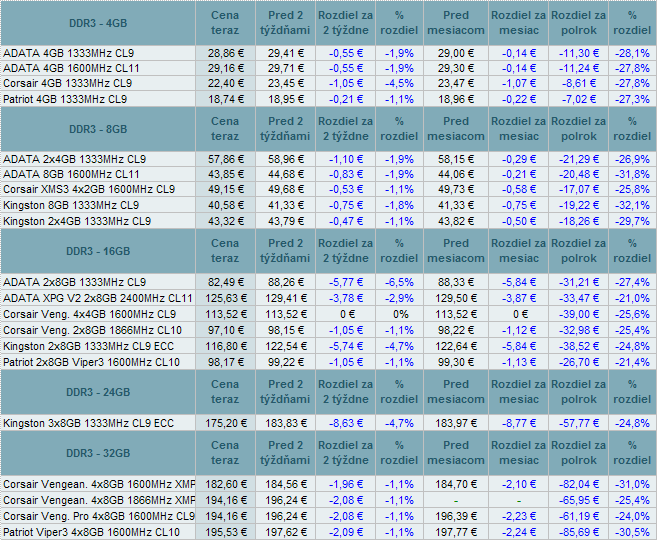Click the 57,86 € current price cell
This screenshot has height=540, width=657.
pyautogui.click(x=225, y=159)
